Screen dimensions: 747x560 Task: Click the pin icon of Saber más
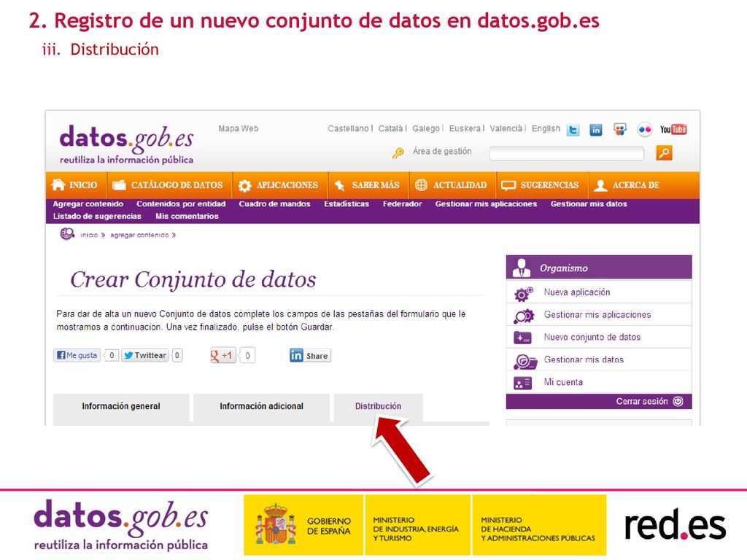[x=340, y=185]
